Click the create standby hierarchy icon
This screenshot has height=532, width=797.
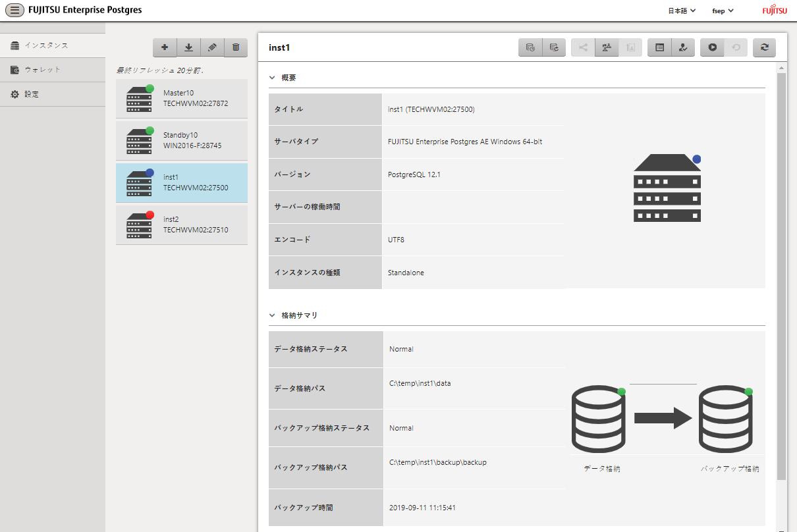607,47
